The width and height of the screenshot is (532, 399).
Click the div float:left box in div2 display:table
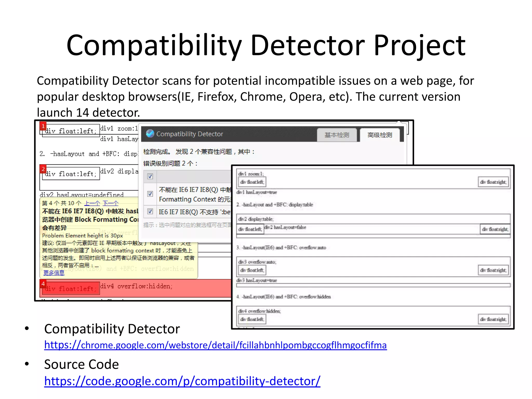click(x=250, y=229)
